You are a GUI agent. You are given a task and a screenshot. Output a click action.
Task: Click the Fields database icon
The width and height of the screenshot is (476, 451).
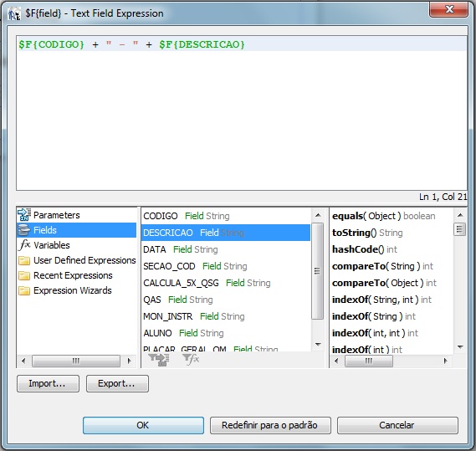point(24,230)
